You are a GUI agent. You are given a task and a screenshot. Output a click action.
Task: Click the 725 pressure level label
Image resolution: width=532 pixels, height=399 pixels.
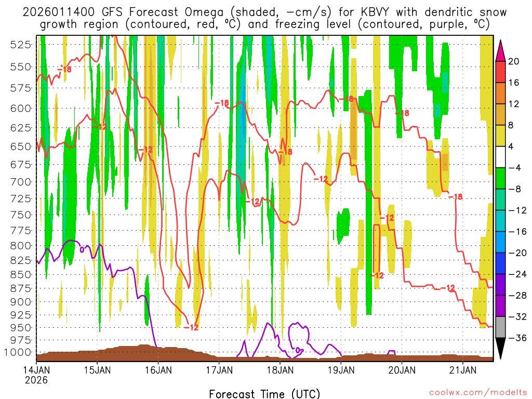pos(21,198)
